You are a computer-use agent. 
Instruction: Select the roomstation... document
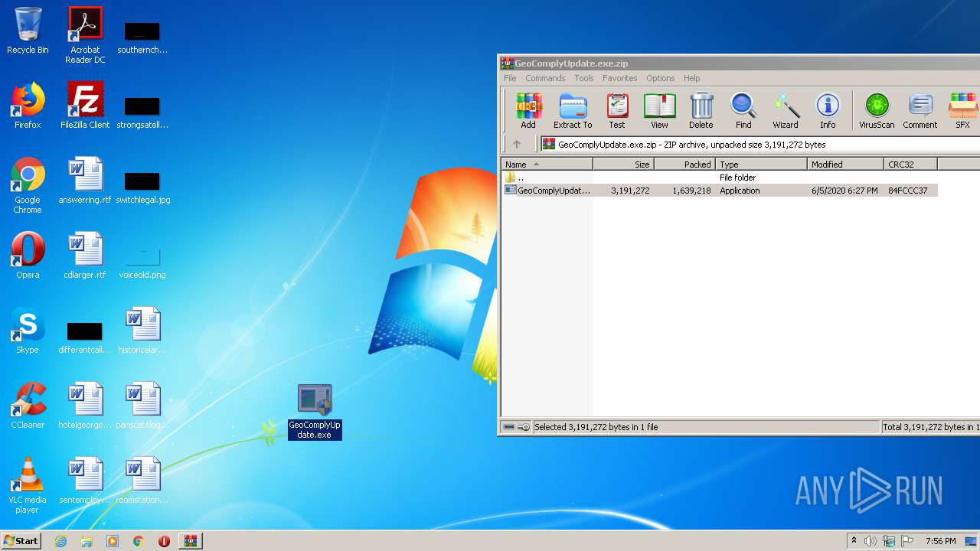142,481
